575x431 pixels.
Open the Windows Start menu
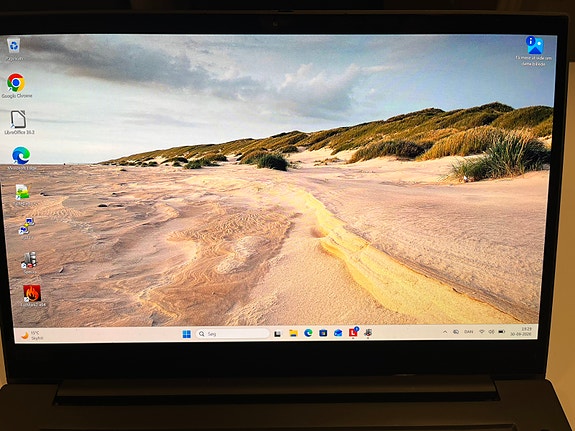pos(187,334)
